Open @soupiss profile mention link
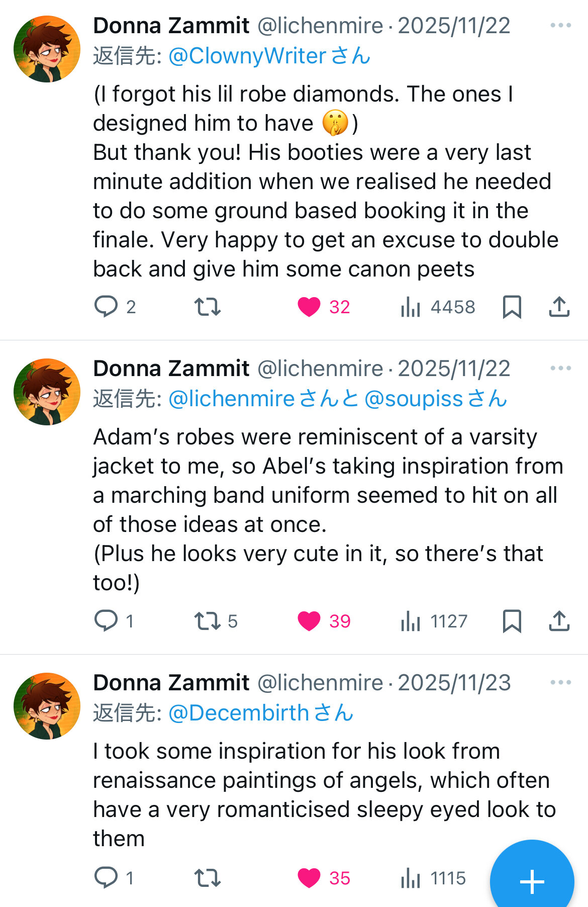The width and height of the screenshot is (588, 907). tap(413, 399)
